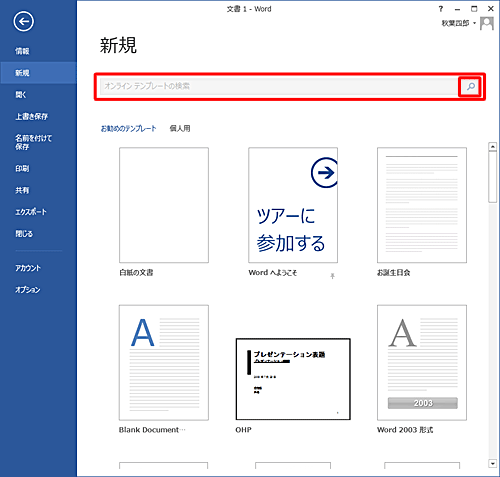Click the 白紙の文書 label
This screenshot has height=477, width=500.
136,273
